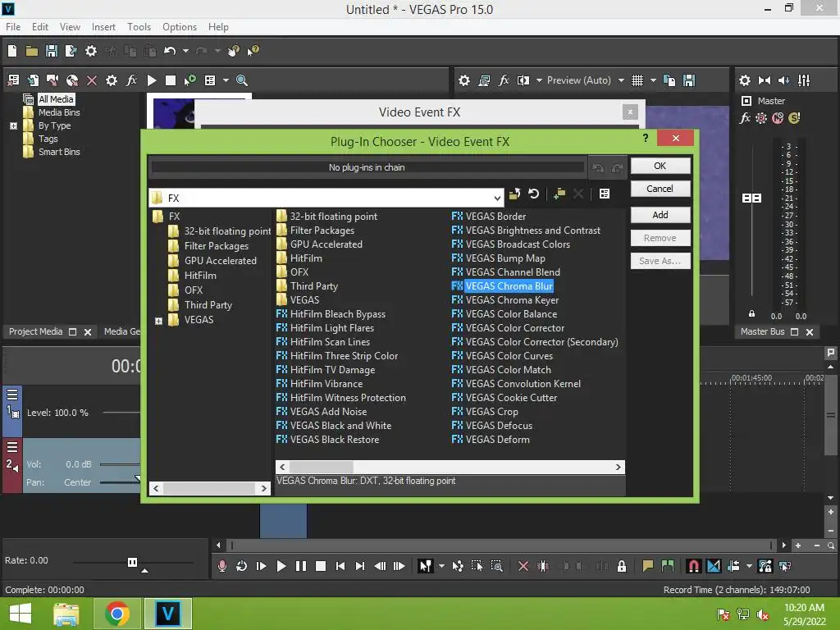Click the Open folder icon in main toolbar

(32, 51)
